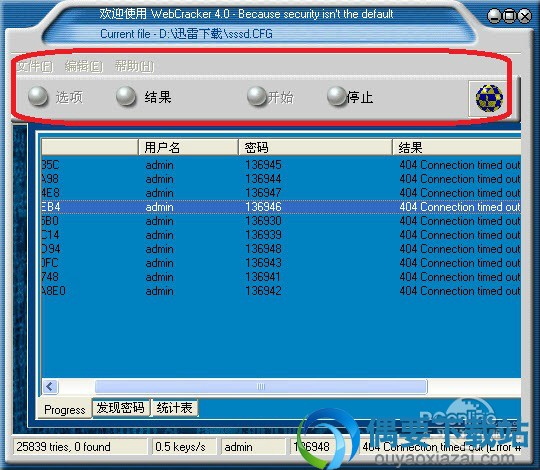Select row with password 136948
Image resolution: width=540 pixels, height=470 pixels.
281,249
